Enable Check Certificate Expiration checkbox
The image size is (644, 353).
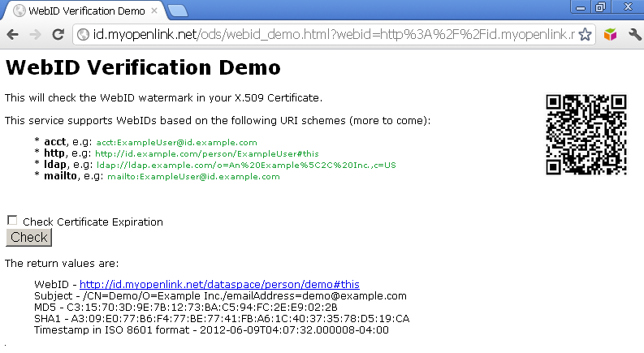(x=12, y=221)
